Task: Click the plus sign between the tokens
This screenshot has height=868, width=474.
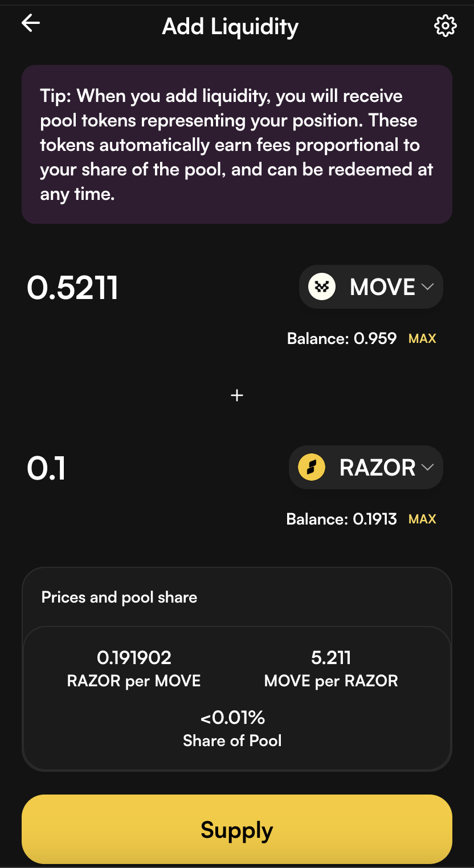Action: tap(237, 395)
